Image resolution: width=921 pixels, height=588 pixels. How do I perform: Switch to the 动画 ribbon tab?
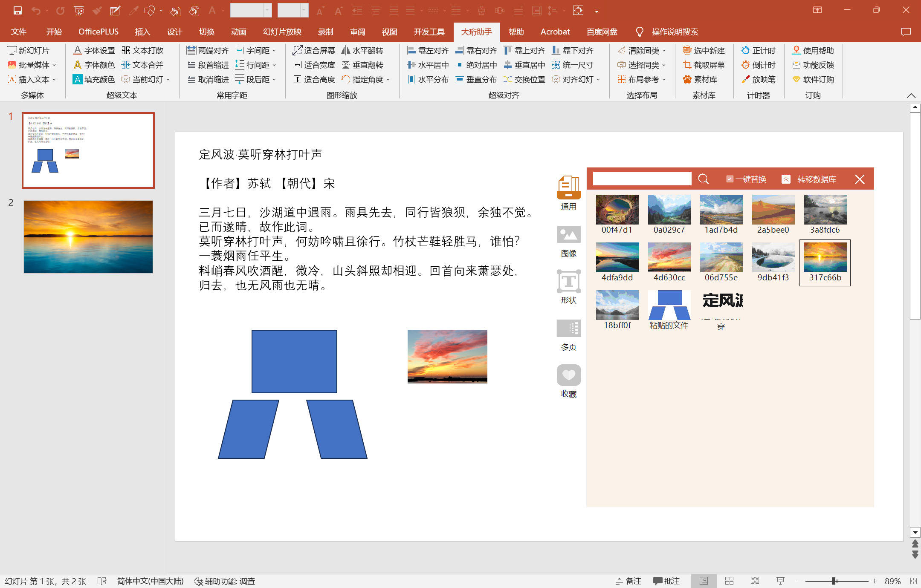tap(238, 32)
